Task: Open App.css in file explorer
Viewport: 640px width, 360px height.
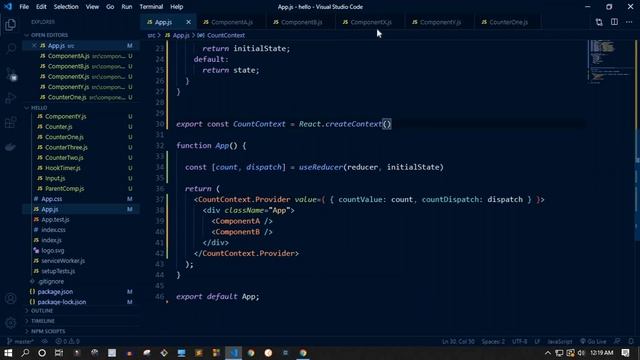Action: (81, 199)
